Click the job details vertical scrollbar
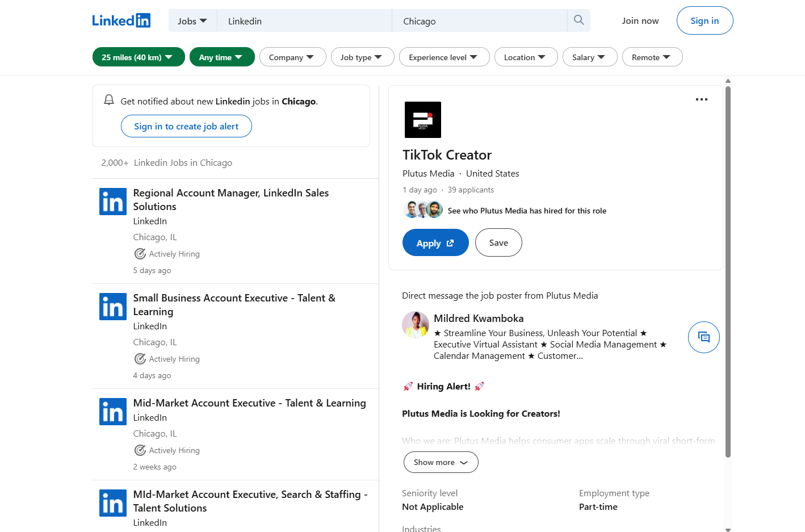This screenshot has width=805, height=532. [x=728, y=271]
